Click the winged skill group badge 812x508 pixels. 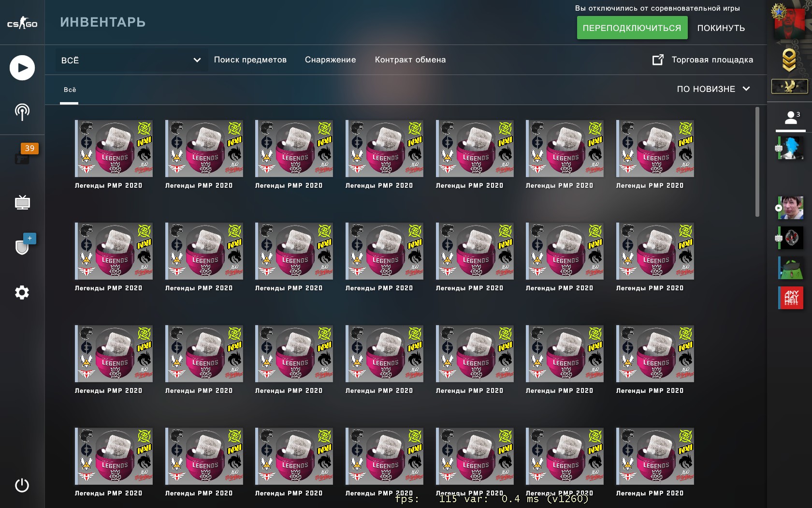click(x=789, y=86)
